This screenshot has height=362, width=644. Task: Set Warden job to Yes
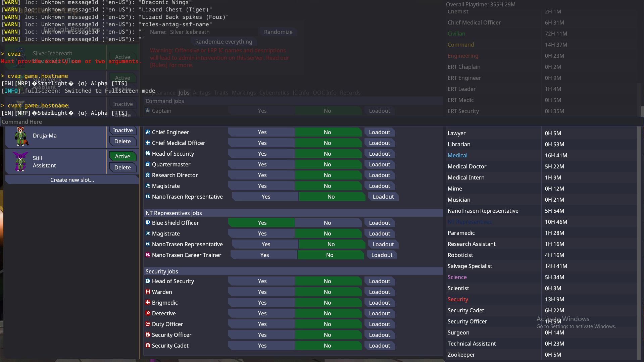pyautogui.click(x=262, y=292)
